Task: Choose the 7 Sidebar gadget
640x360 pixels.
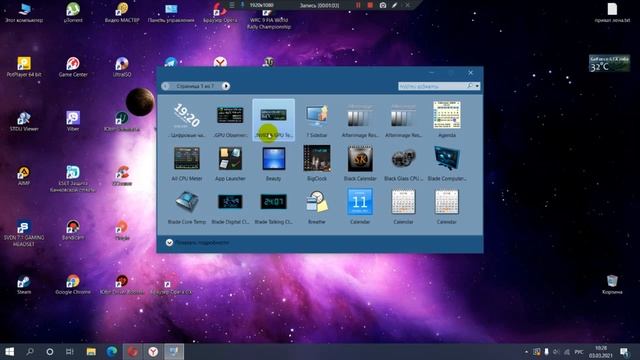Action: [x=317, y=120]
